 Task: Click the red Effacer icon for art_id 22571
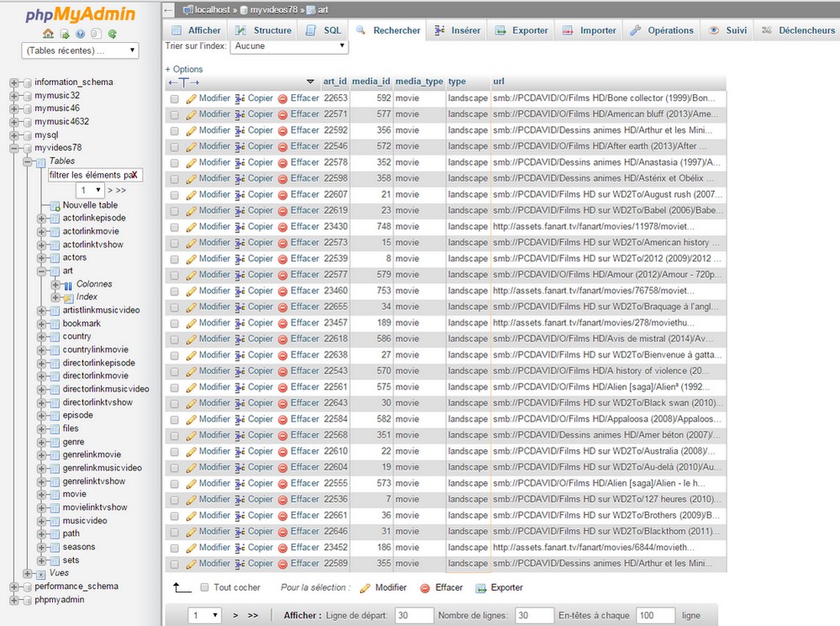pyautogui.click(x=283, y=114)
